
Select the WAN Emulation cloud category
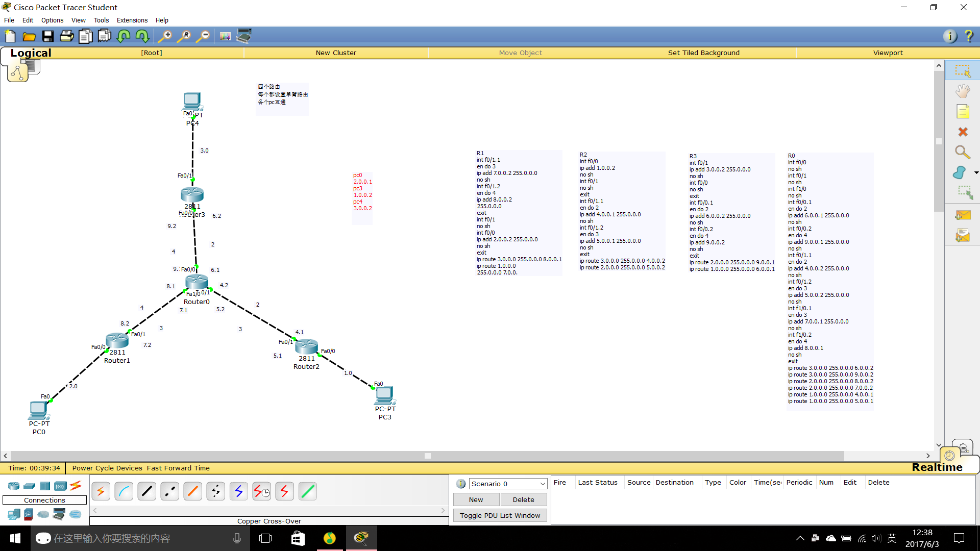[x=43, y=514]
